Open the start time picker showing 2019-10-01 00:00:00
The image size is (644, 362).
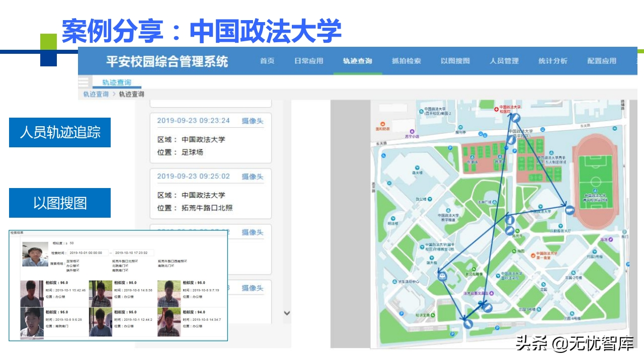88,253
